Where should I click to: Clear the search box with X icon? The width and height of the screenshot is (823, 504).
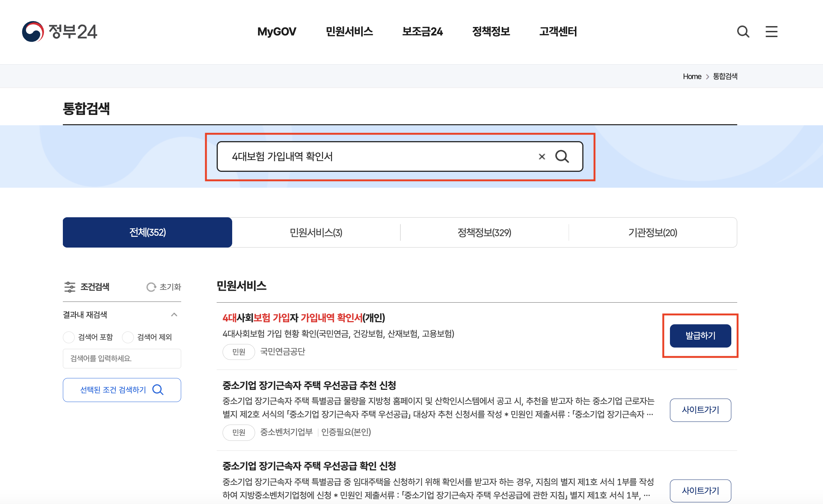click(542, 157)
